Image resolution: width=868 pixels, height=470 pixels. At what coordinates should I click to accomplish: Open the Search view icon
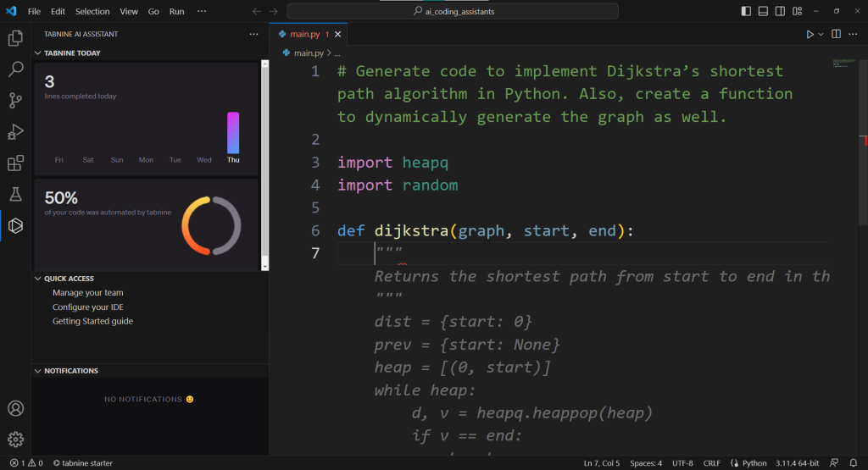pyautogui.click(x=15, y=69)
